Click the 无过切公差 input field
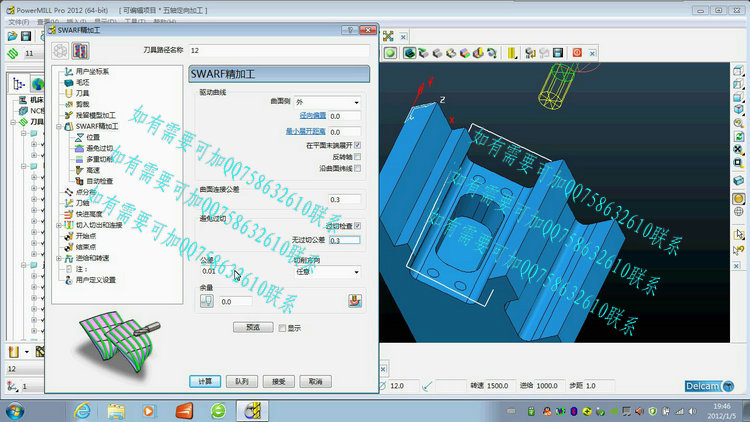This screenshot has height=422, width=750. coord(344,240)
